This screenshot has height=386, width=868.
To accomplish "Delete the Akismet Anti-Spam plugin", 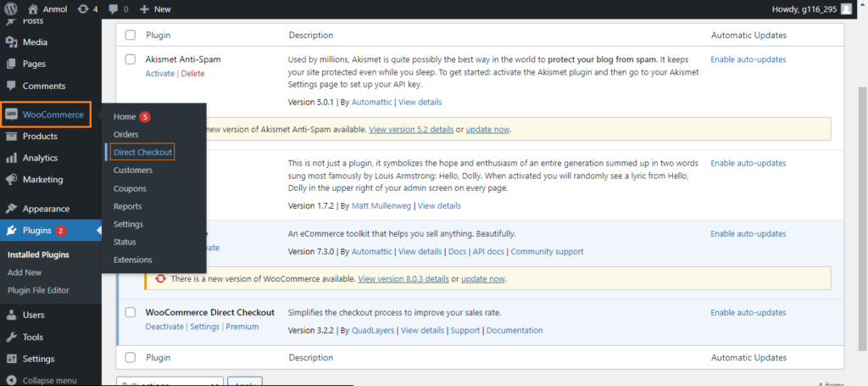I will pyautogui.click(x=192, y=74).
